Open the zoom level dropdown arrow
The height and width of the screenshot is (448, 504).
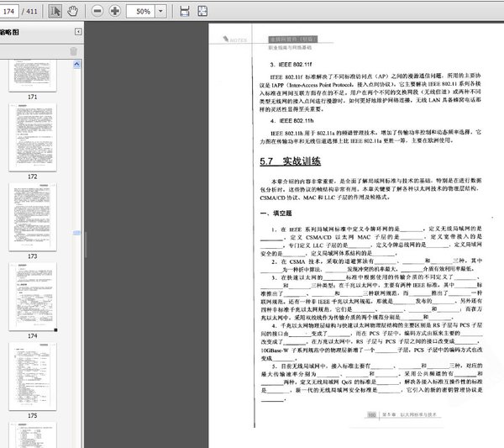pos(160,12)
